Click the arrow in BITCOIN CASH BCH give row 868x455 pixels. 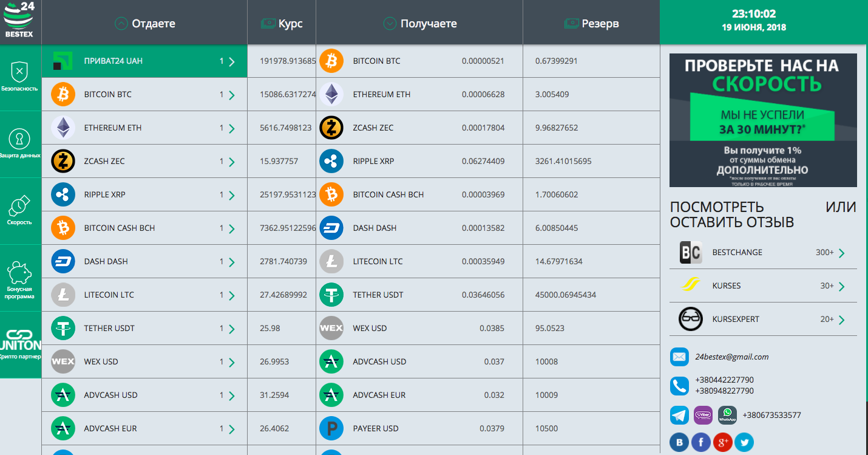(x=232, y=228)
